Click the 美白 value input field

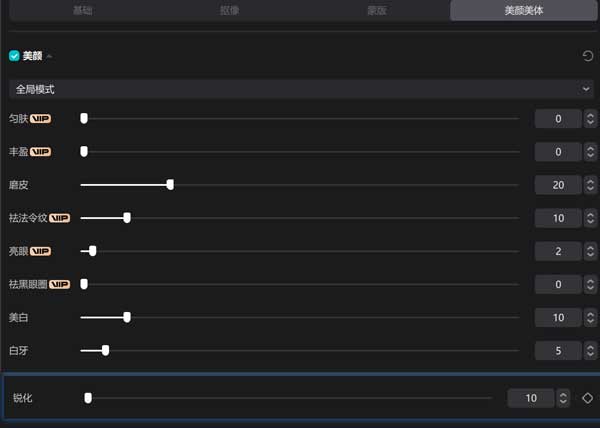[x=558, y=317]
